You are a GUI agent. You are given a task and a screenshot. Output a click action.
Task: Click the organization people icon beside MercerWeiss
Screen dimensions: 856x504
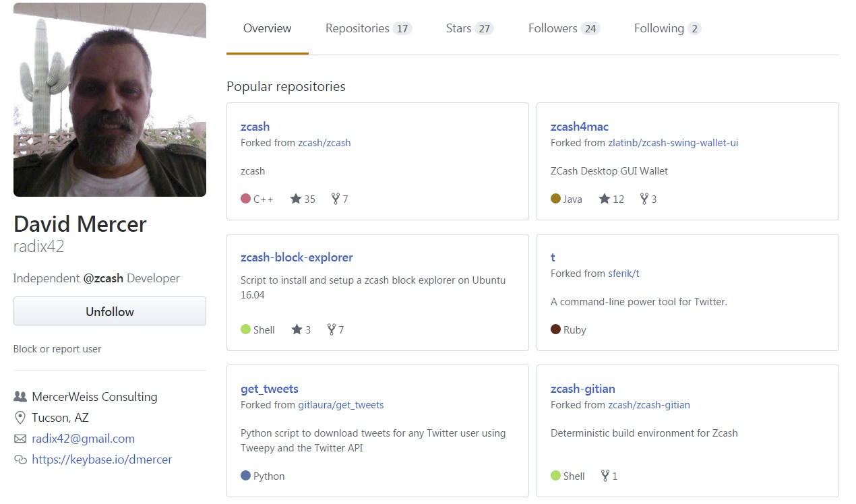coord(20,397)
